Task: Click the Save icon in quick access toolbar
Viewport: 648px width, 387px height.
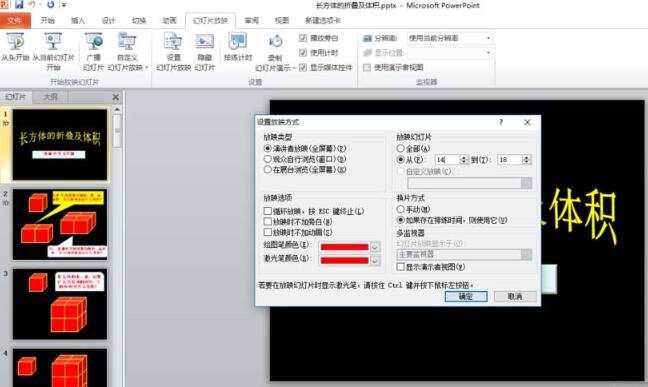Action: pos(19,5)
